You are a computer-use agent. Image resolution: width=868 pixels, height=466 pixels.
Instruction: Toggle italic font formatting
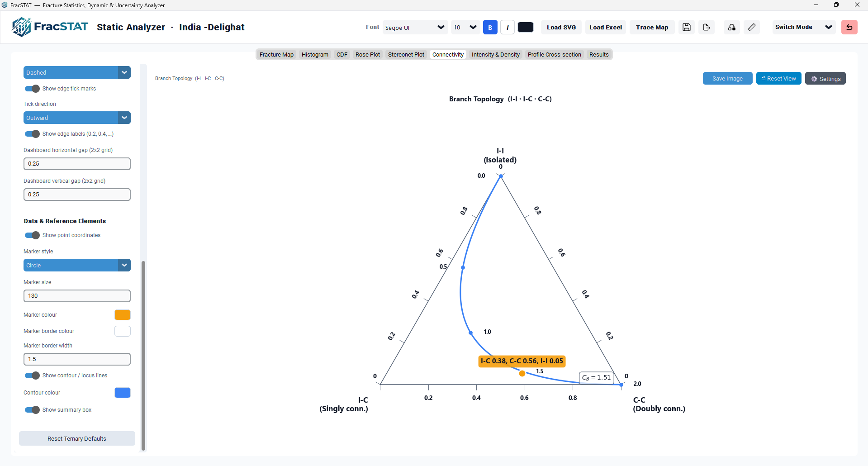click(508, 27)
